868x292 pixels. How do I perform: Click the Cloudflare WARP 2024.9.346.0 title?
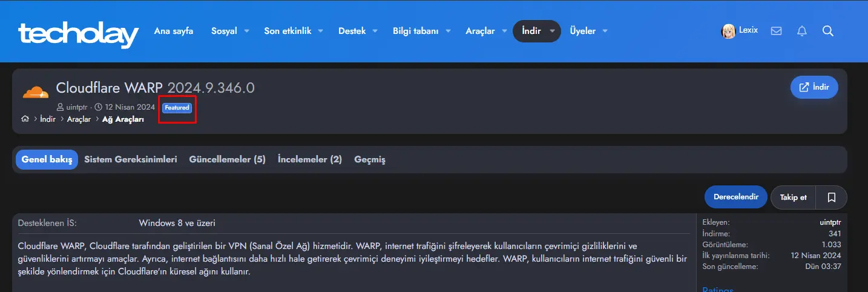click(156, 88)
